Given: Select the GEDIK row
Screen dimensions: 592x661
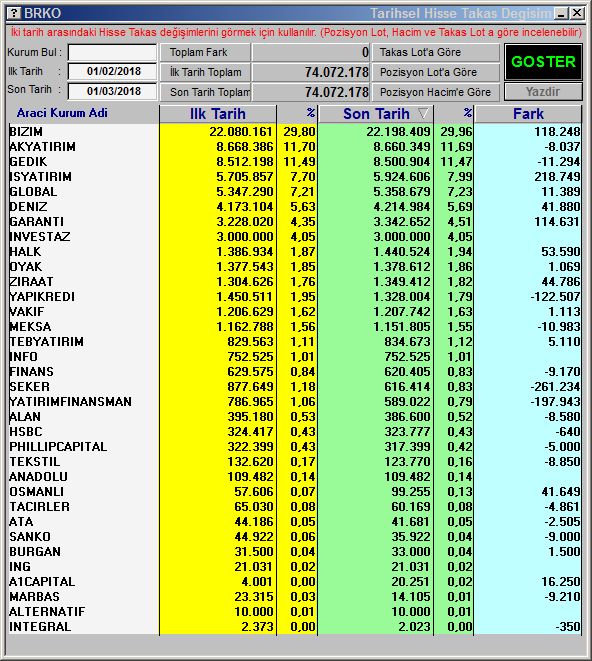Looking at the screenshot, I should [x=295, y=161].
